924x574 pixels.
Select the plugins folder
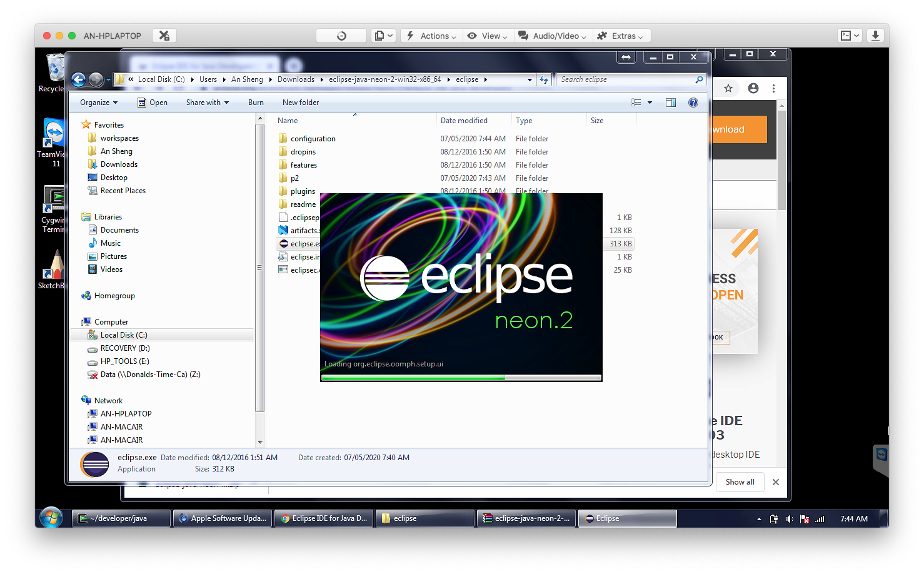tap(303, 191)
